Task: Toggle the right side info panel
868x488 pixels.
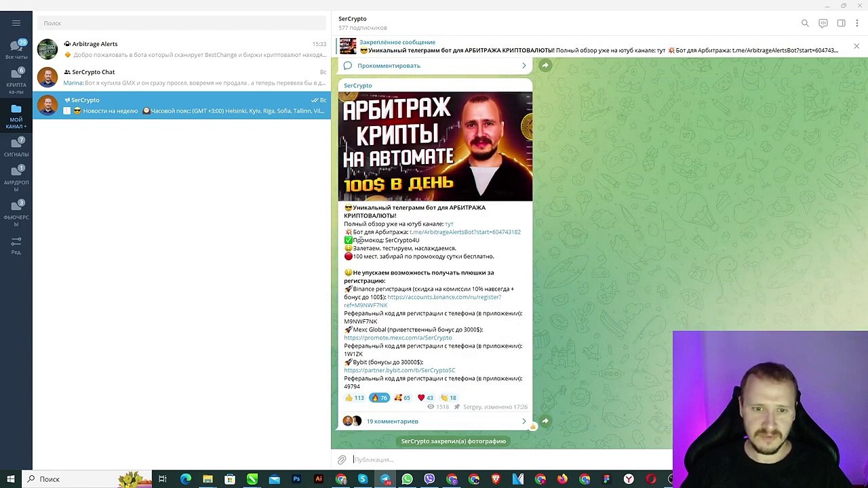Action: [x=841, y=23]
